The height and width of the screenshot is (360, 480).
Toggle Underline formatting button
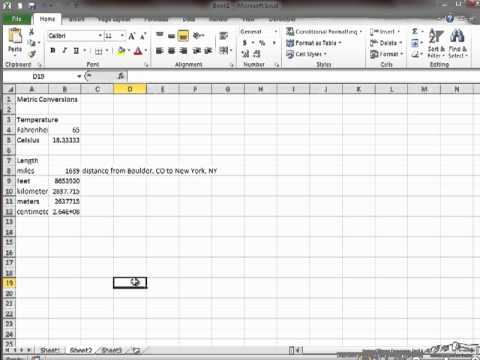[76, 51]
